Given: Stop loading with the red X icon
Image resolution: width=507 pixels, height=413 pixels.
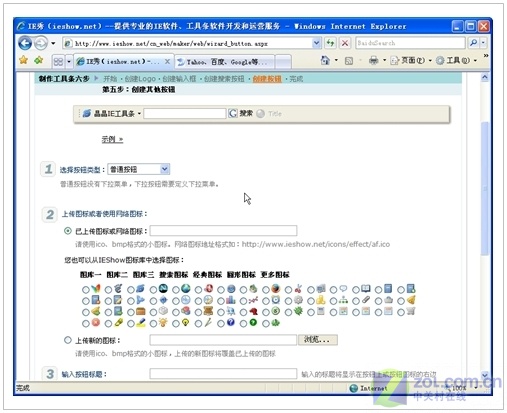Looking at the screenshot, I should 345,43.
